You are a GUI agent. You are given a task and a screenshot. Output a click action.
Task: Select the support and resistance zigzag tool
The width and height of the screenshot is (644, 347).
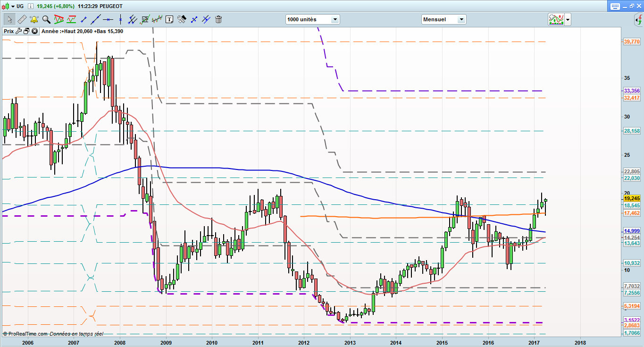point(72,19)
